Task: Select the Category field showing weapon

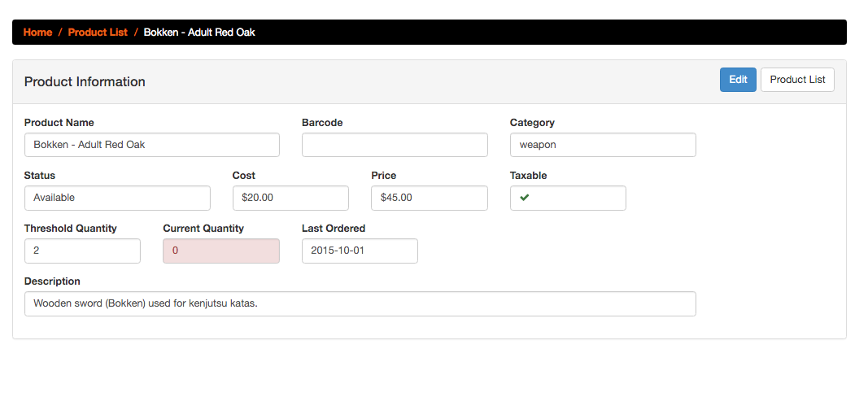Action: coord(603,145)
